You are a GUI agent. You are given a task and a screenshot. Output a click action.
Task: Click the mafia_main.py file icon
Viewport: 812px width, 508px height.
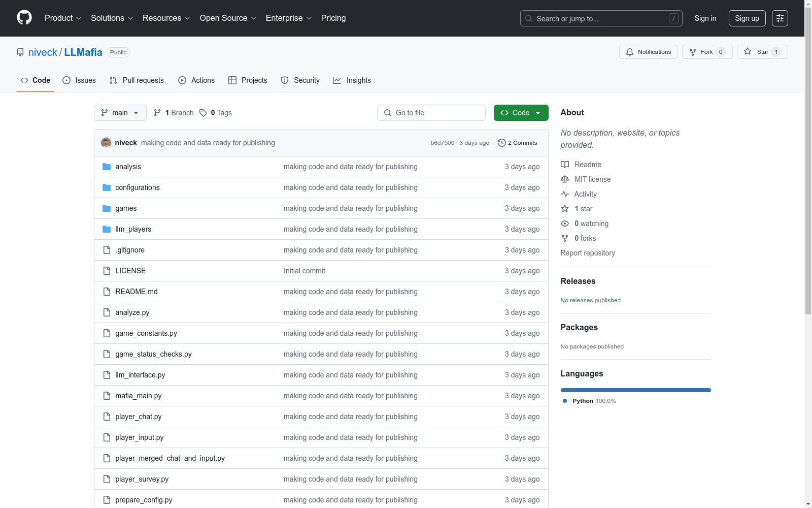pos(107,396)
